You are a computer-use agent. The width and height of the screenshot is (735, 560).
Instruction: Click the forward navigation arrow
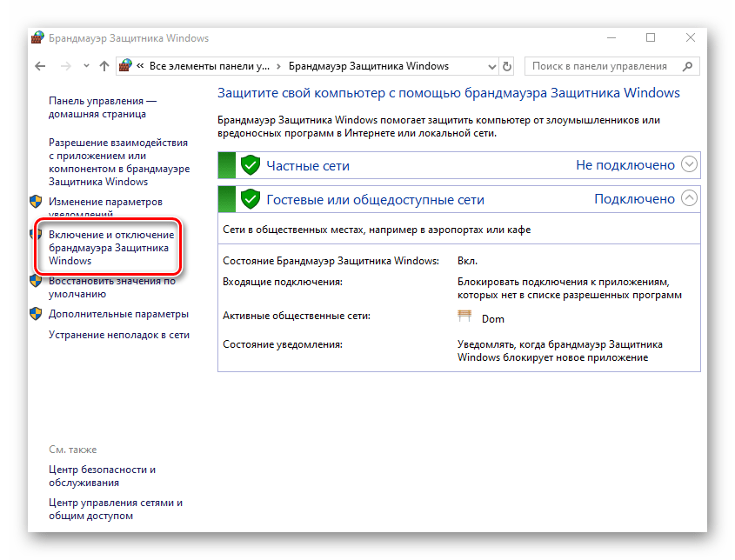pyautogui.click(x=64, y=66)
